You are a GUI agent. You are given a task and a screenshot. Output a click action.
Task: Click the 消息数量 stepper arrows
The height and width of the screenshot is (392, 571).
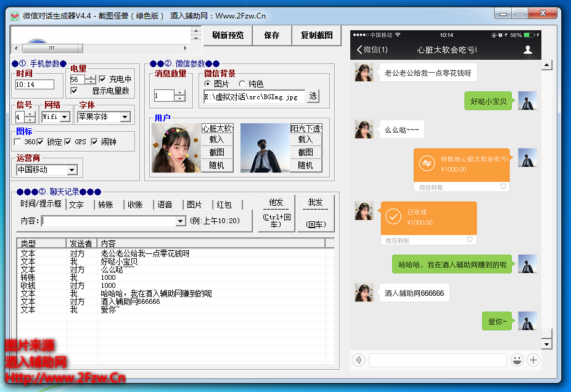pos(179,96)
